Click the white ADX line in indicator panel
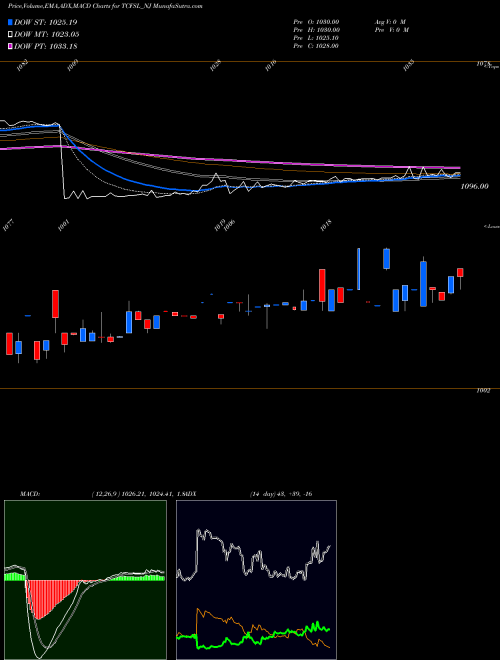 point(253,556)
